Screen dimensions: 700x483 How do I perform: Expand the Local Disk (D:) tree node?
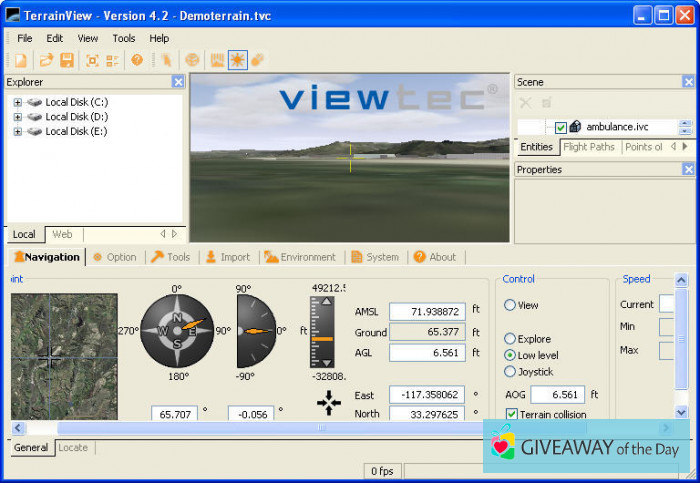pyautogui.click(x=18, y=117)
